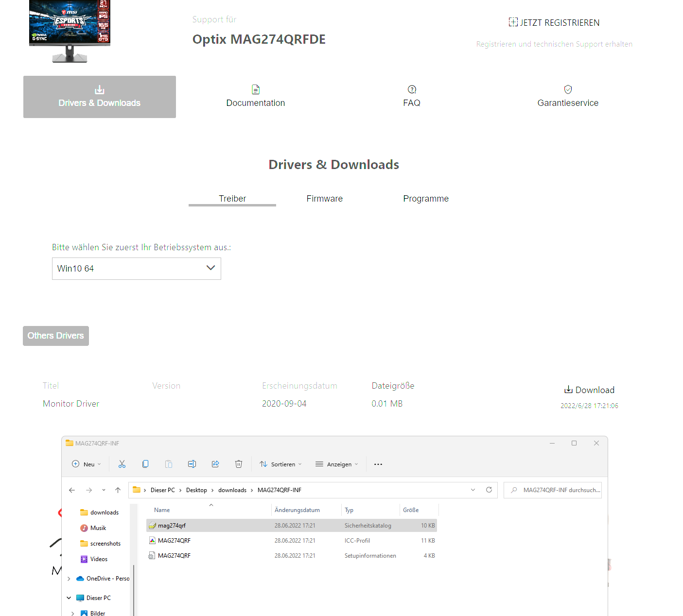Open the Garantieservice tab
Image resolution: width=683 pixels, height=616 pixels.
pyautogui.click(x=568, y=97)
